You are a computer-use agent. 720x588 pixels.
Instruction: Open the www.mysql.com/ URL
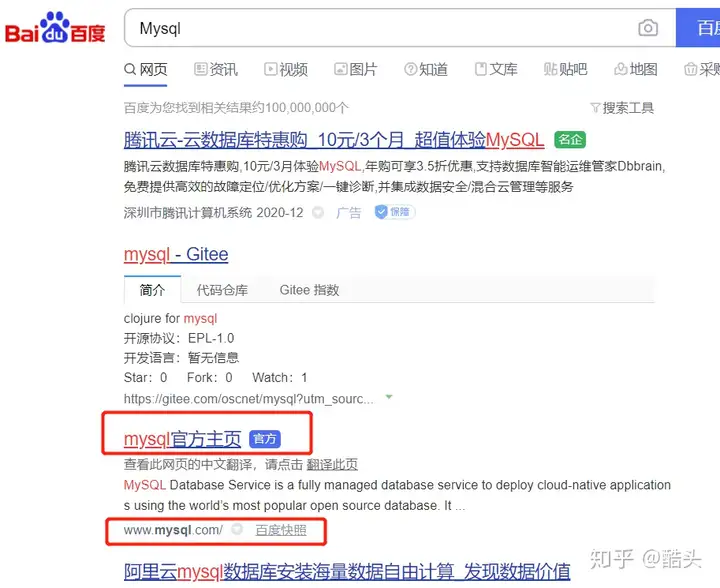tap(173, 530)
